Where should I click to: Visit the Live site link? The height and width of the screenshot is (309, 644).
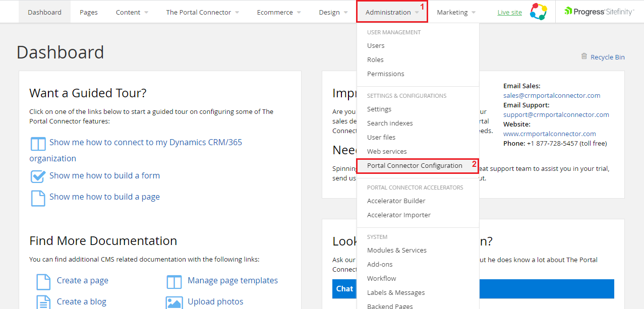click(509, 12)
